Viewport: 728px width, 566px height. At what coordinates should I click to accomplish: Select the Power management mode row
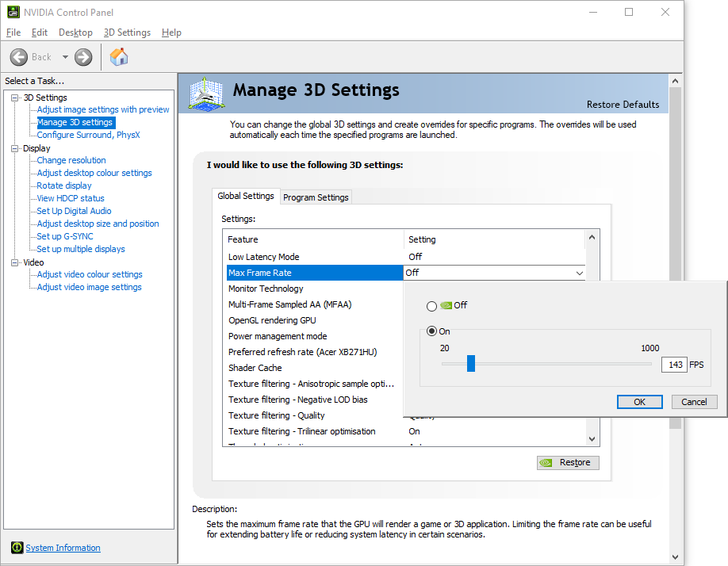click(x=316, y=336)
